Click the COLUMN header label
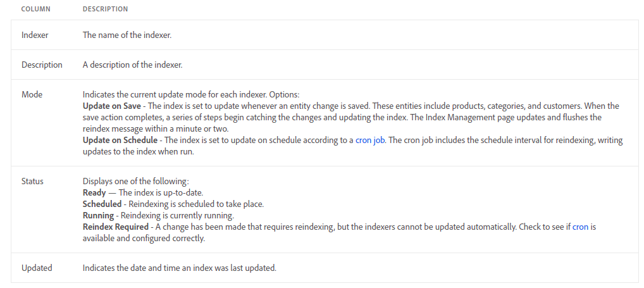The height and width of the screenshot is (288, 644). coord(35,9)
